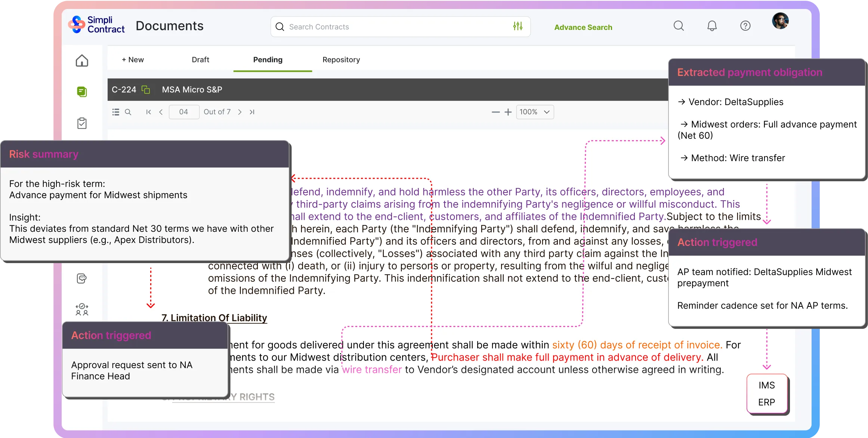Copy contract ID C-224 icon
The image size is (868, 438).
(146, 90)
